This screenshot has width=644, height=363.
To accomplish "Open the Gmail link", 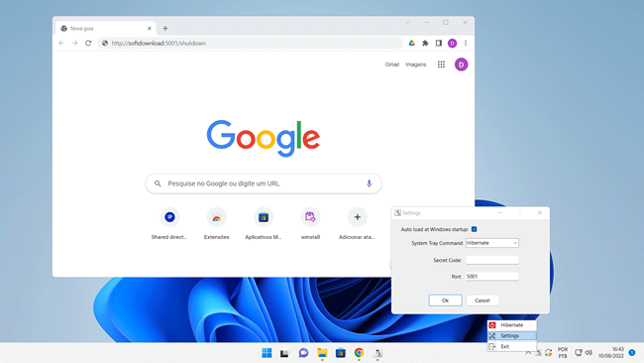I will [x=391, y=64].
